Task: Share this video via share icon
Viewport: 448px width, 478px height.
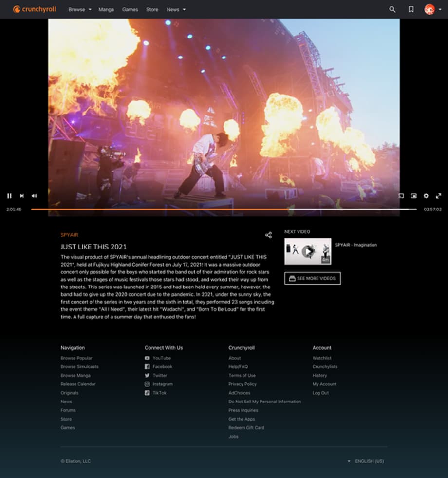Action: 268,235
